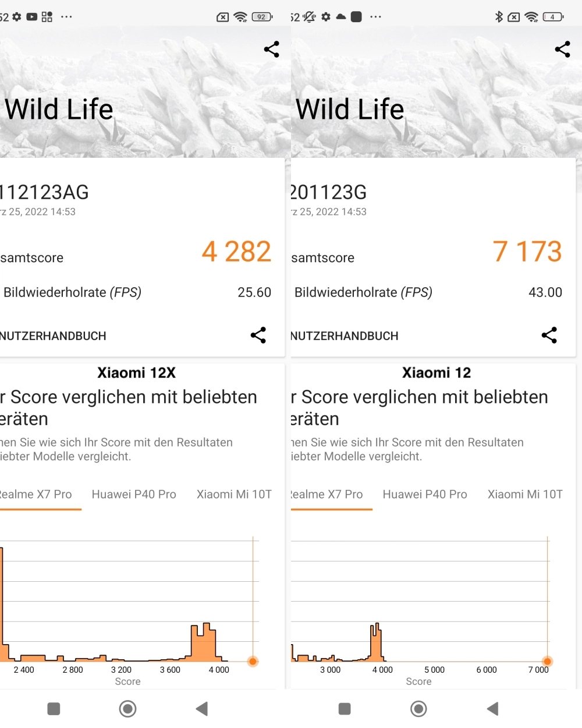
Task: Tap the header share icon in the left screenshot
Action: tap(272, 50)
